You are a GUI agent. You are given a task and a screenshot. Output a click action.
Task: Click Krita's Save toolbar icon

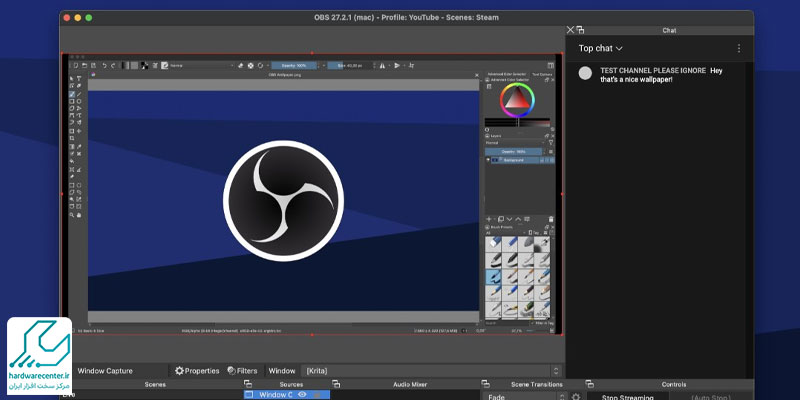[94, 65]
